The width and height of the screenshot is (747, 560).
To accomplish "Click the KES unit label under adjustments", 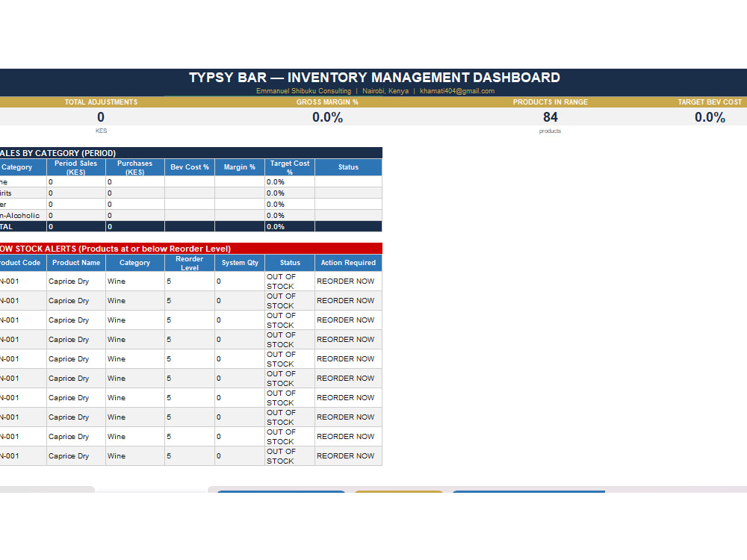I will tap(101, 131).
